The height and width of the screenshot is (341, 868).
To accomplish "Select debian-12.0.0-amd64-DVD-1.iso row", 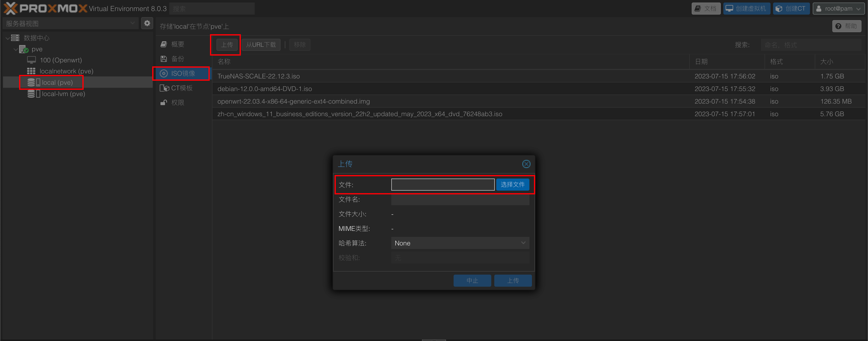I will click(538, 89).
